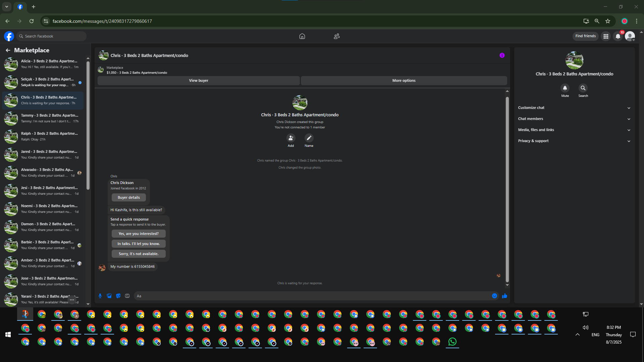The width and height of the screenshot is (644, 362).
Task: Open the Jared conversation
Action: click(x=43, y=155)
